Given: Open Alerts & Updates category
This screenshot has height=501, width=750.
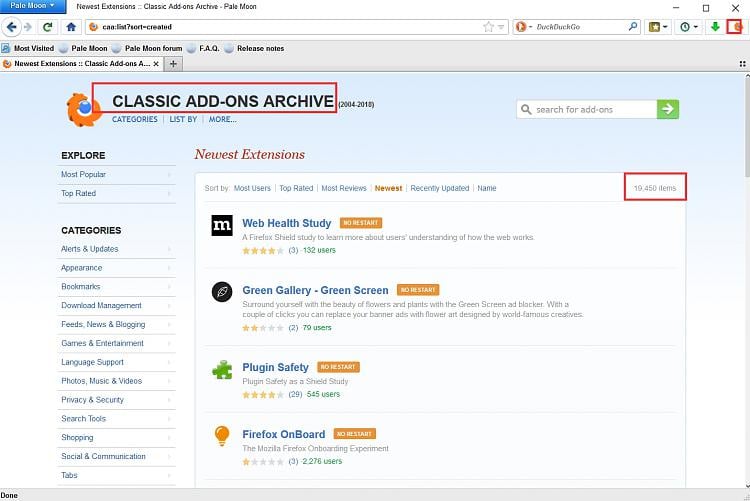Looking at the screenshot, I should coord(116,249).
